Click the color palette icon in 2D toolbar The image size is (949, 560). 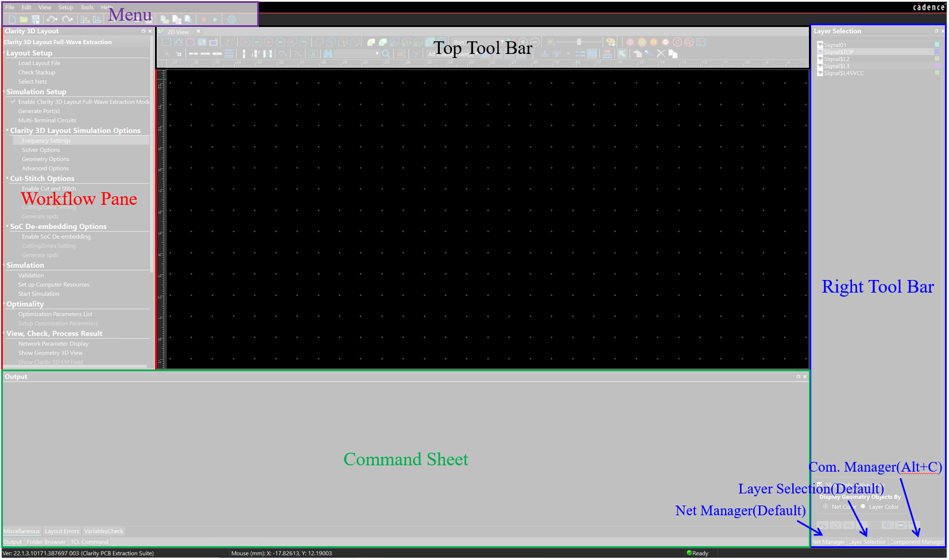[x=611, y=42]
